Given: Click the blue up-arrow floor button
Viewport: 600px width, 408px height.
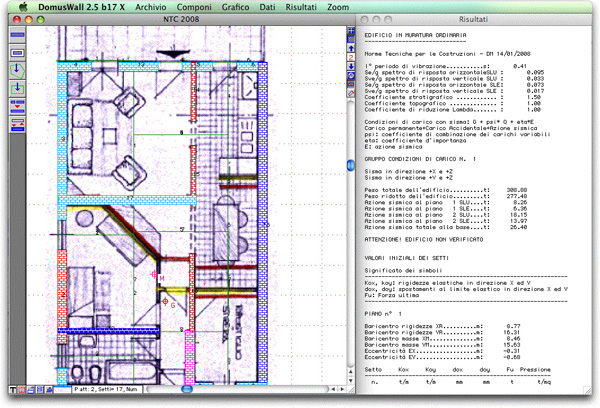Looking at the screenshot, I should coord(351,46).
